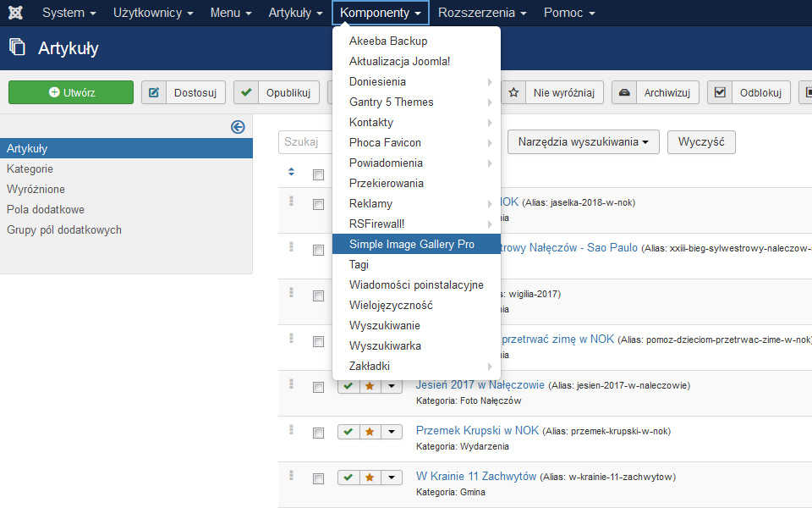The width and height of the screenshot is (812, 508).
Task: Open Artykuły top menu
Action: click(295, 13)
